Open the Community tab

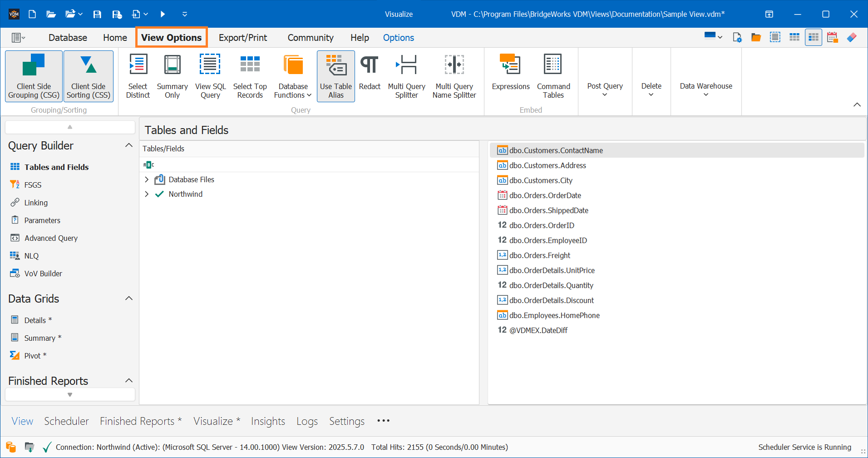(x=311, y=38)
